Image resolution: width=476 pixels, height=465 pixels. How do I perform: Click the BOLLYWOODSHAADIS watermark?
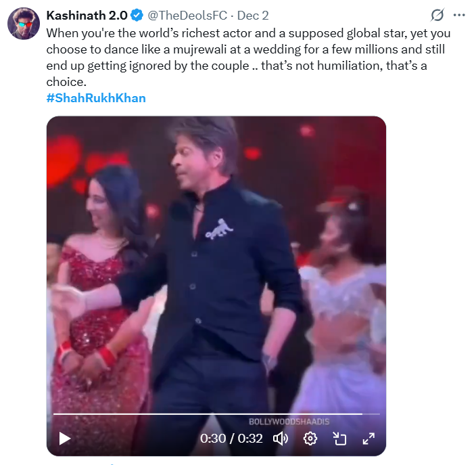(x=289, y=422)
